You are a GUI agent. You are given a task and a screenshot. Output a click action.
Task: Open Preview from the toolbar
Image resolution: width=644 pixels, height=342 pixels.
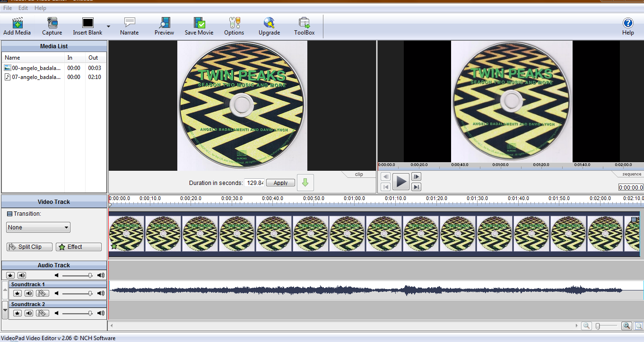click(x=164, y=26)
